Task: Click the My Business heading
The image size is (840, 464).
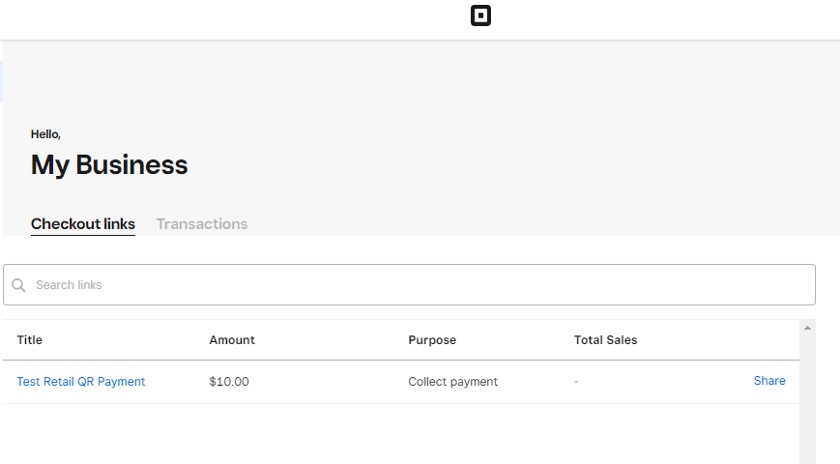Action: (x=109, y=165)
